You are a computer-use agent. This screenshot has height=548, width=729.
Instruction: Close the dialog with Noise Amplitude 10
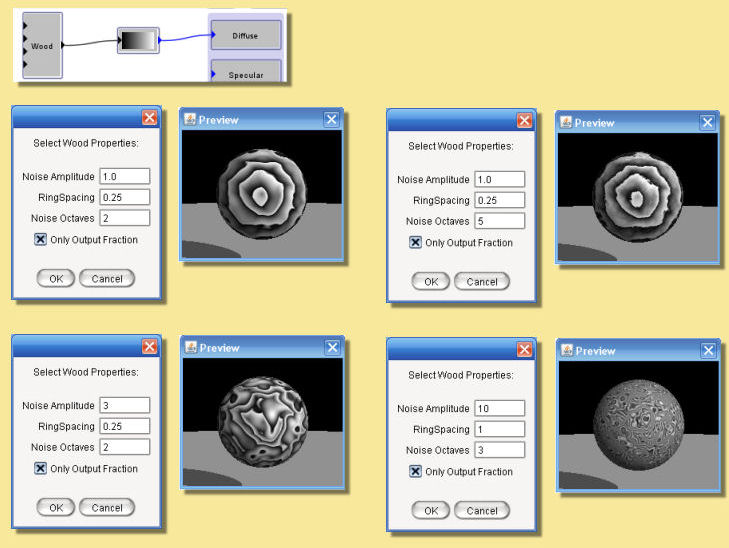(524, 349)
